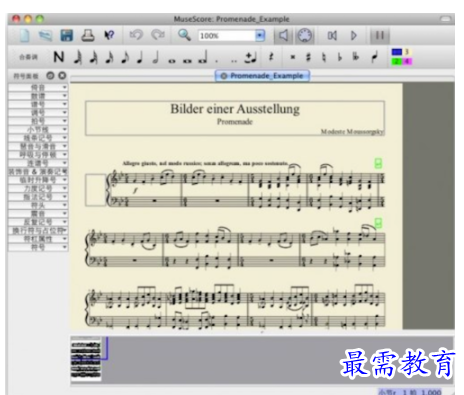Expand the 呼吸与停顿 breaths palette
The height and width of the screenshot is (395, 464).
coord(38,155)
